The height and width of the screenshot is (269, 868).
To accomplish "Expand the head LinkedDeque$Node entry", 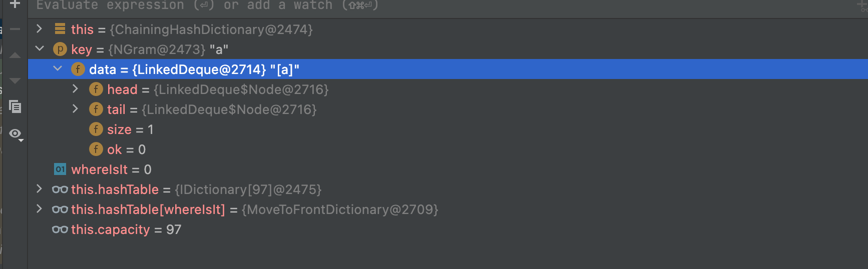I will click(x=75, y=89).
